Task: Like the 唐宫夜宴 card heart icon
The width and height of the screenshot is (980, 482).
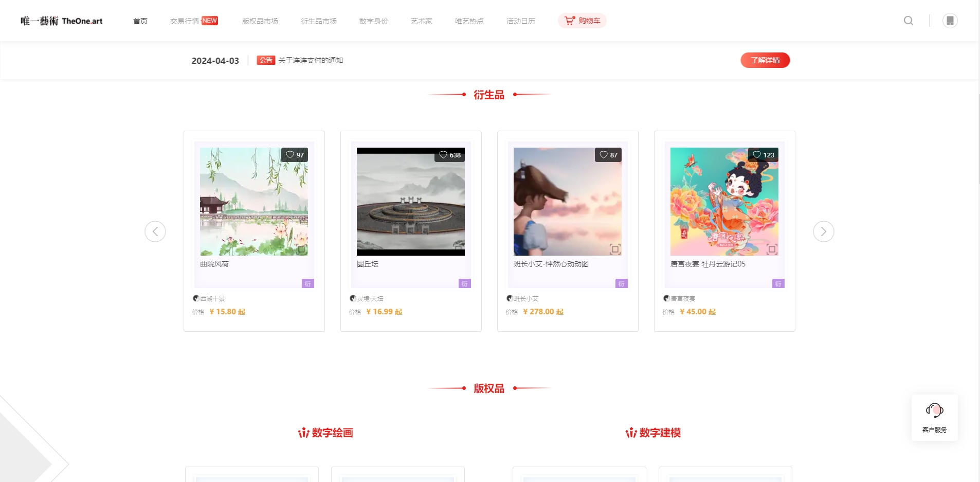Action: click(x=757, y=155)
